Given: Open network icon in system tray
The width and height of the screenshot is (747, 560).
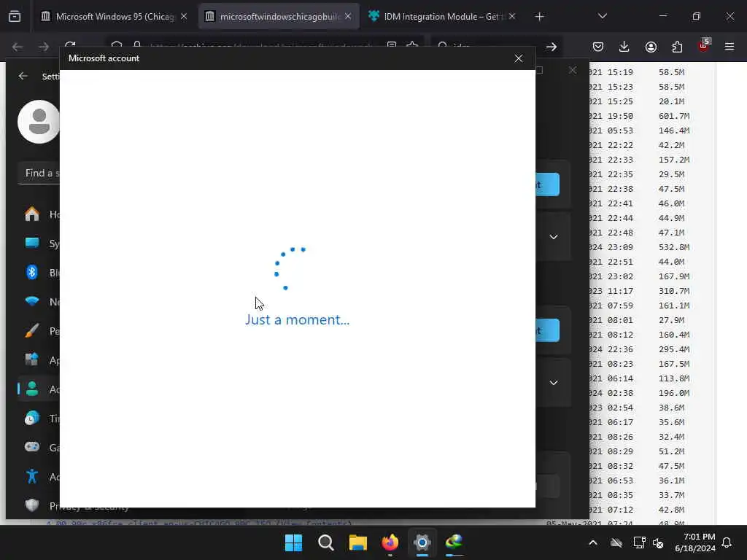Looking at the screenshot, I should point(639,542).
